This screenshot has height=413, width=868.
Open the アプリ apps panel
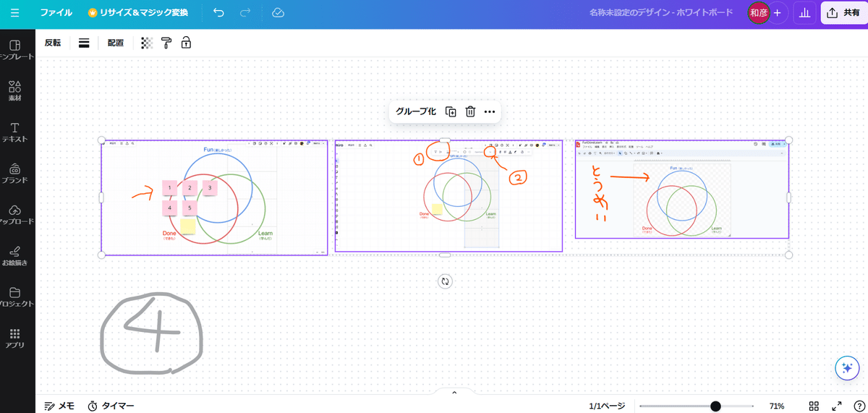coord(15,338)
